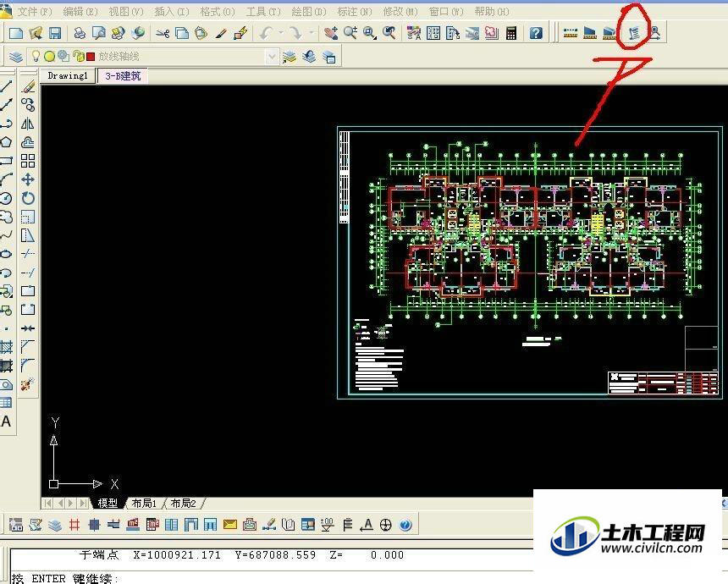Viewport: 728px width, 584px height.
Task: Select the Erase tool in modify toolbar
Action: (28, 86)
